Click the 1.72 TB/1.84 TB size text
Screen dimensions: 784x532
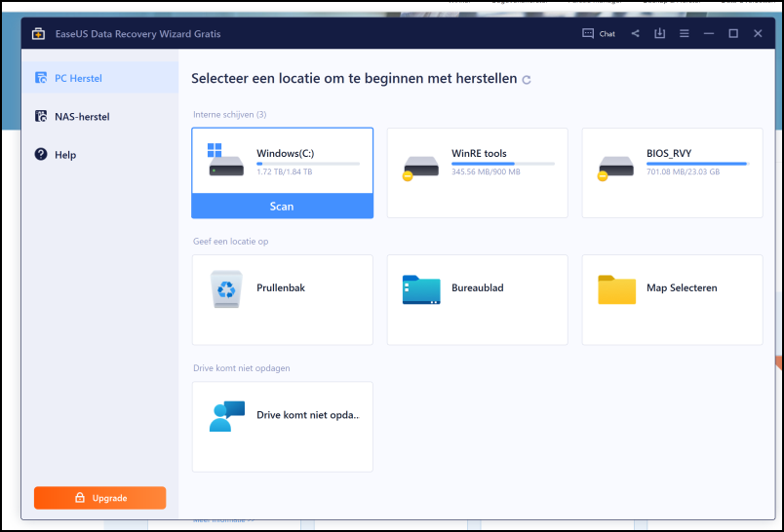[x=285, y=171]
